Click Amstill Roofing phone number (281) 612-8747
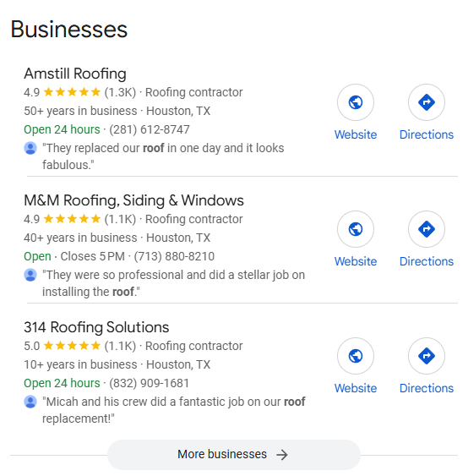 pos(150,129)
